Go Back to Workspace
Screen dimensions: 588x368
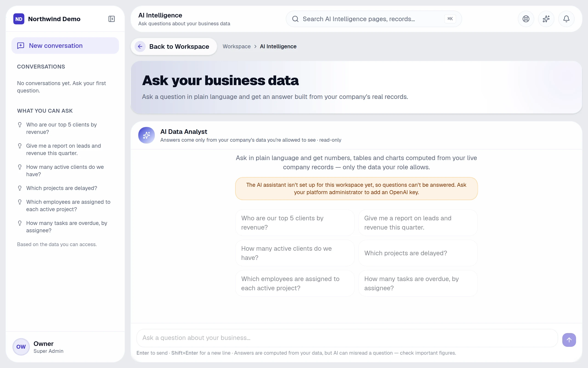[174, 46]
